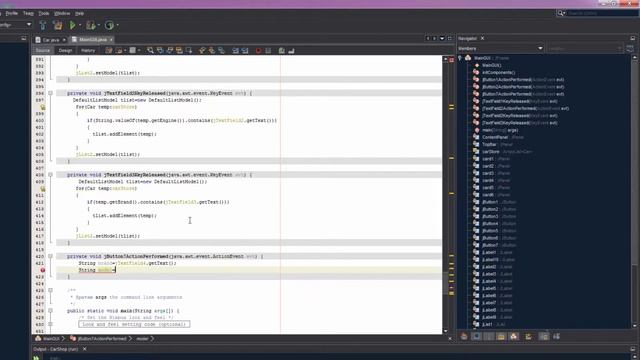Toggle Show Inner Classes filter in Navigator
This screenshot has height=360, width=640.
(x=514, y=336)
